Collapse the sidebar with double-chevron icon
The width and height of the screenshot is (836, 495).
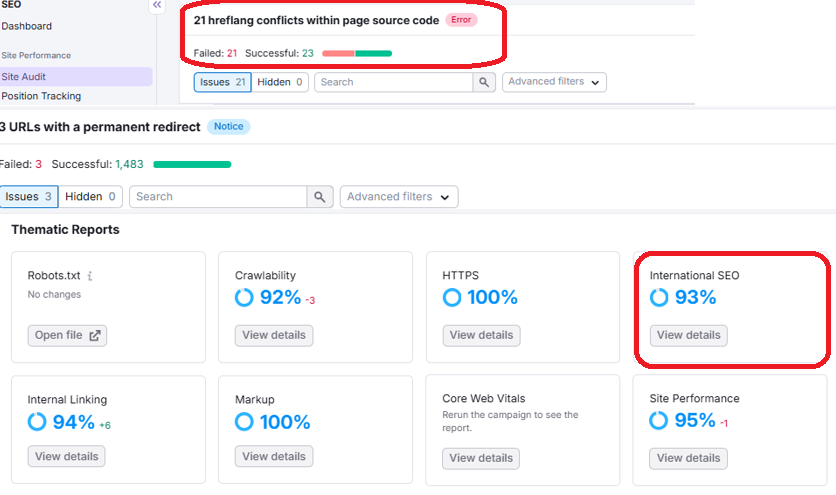point(157,5)
